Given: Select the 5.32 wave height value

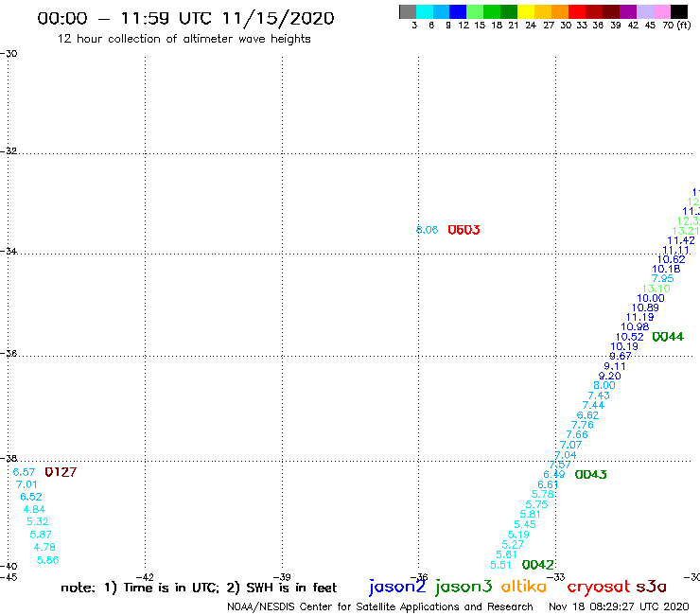Looking at the screenshot, I should [38, 521].
